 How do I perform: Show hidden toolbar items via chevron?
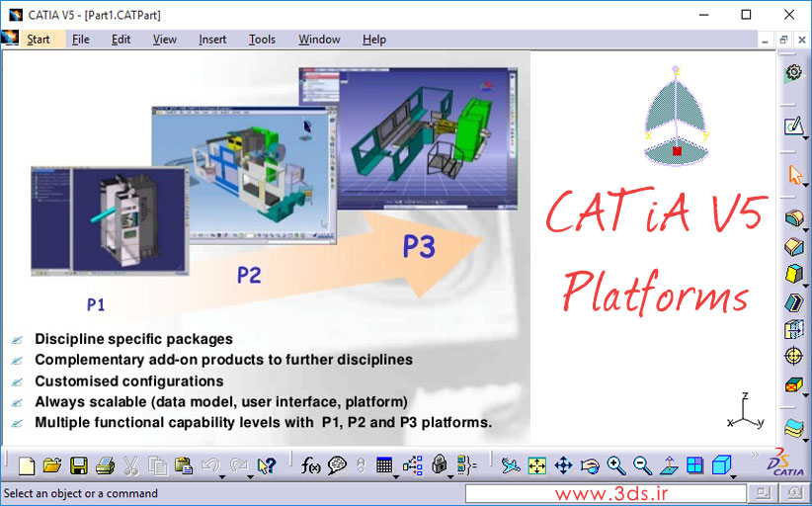tap(755, 455)
